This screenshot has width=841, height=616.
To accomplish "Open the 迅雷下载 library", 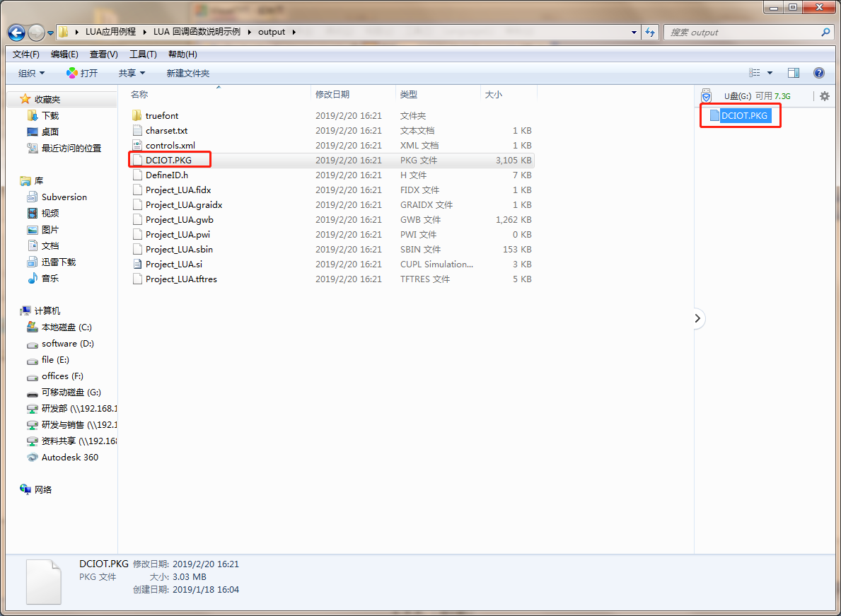I will coord(59,262).
